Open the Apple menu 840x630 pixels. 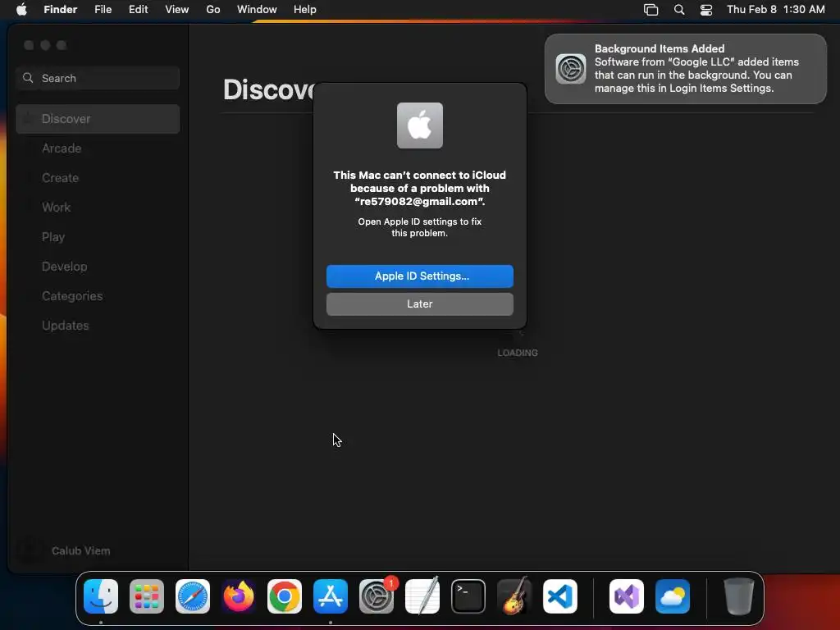[21, 9]
